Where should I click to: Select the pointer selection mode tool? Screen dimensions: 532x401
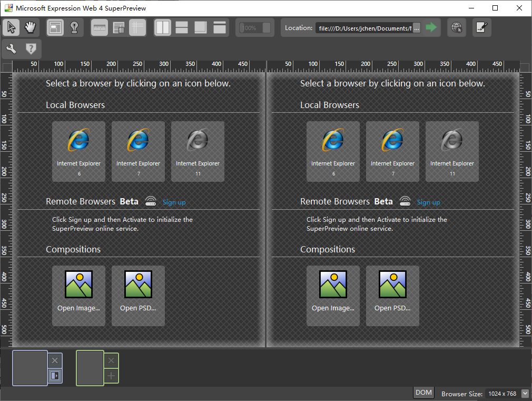[x=11, y=27]
